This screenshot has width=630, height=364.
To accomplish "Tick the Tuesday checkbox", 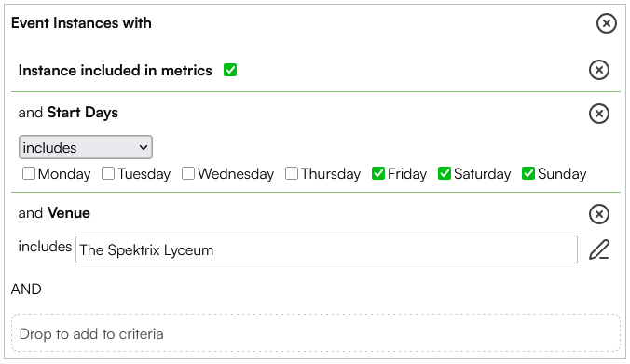I will 108,173.
